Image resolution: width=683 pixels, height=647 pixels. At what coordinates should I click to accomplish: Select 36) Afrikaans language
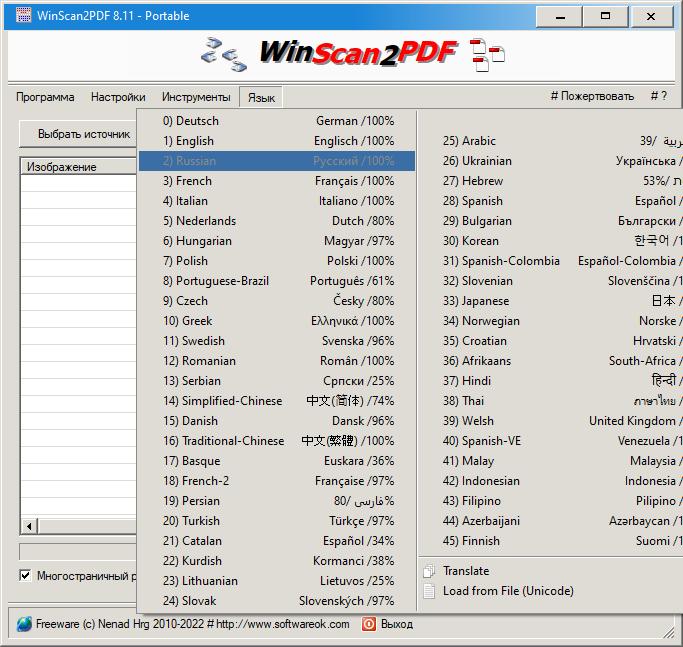tap(551, 361)
